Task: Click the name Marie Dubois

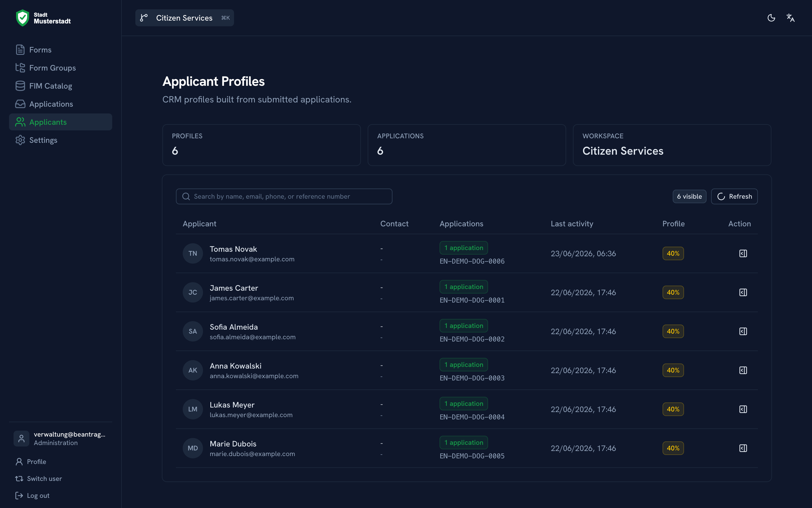Action: pyautogui.click(x=233, y=444)
